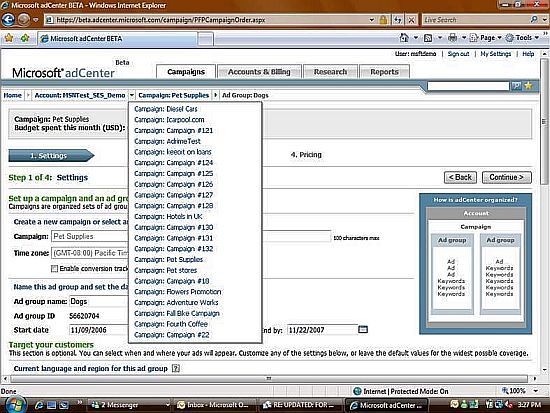This screenshot has height=413, width=550.
Task: Click the Sign out link
Action: click(x=458, y=54)
